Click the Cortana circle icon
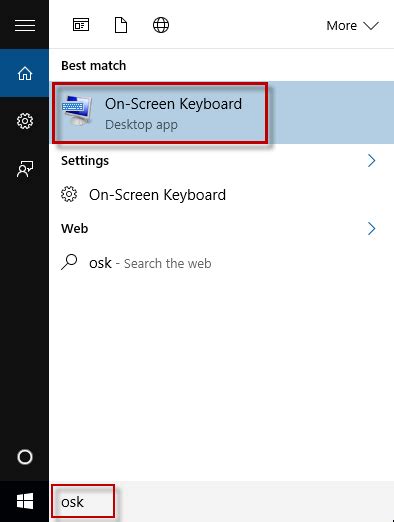The image size is (394, 522). 25,457
